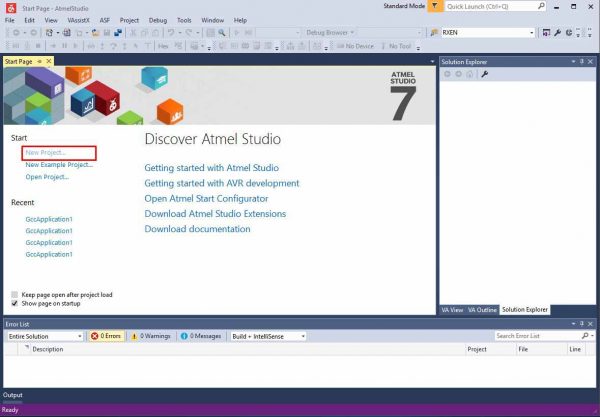Click the orange filter notification icon
Screen dimensions: 600x417
[x=435, y=6]
